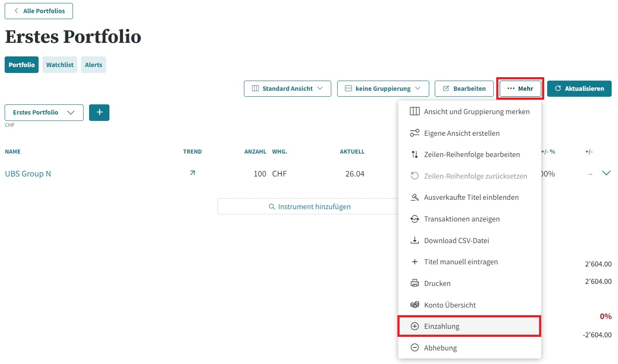618x364 pixels.
Task: Switch to the Watchlist tab
Action: pyautogui.click(x=60, y=65)
